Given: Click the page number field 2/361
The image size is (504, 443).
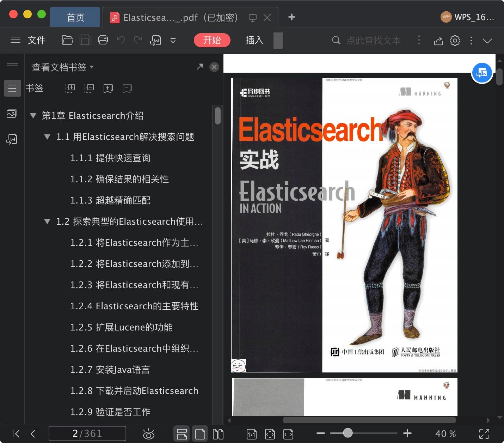Looking at the screenshot, I should click(87, 433).
